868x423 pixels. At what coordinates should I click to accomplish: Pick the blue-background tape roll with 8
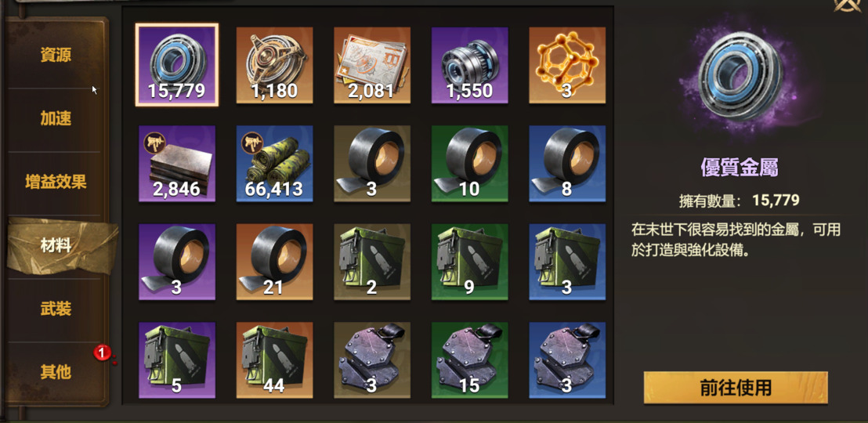click(x=567, y=164)
